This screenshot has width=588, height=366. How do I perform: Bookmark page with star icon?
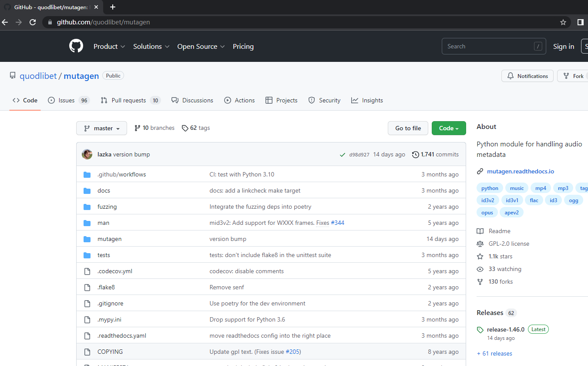[563, 22]
